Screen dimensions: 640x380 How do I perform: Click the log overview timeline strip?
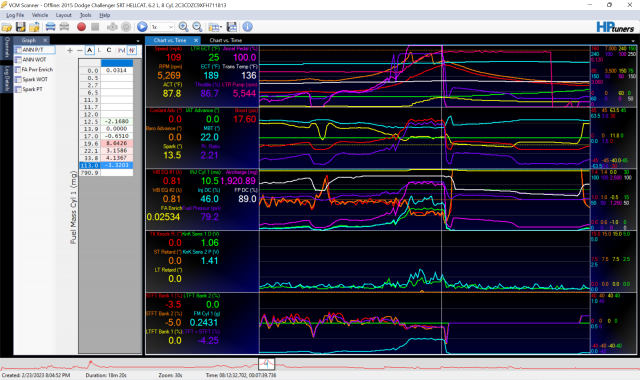320,364
